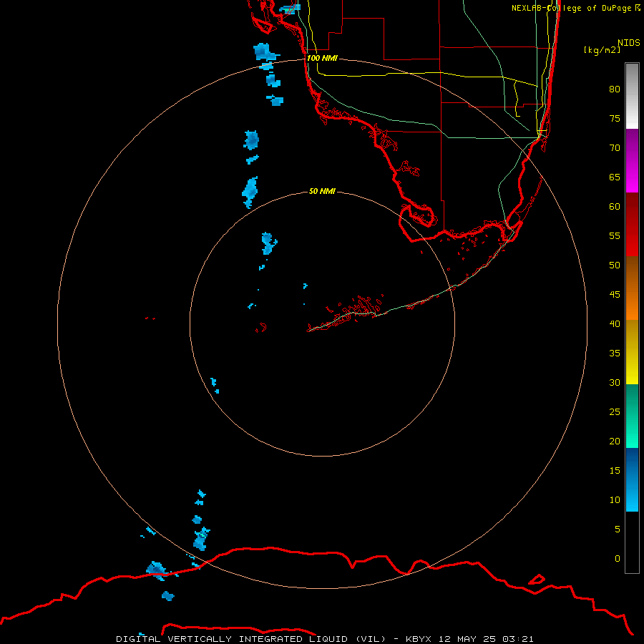Select the blue segment of the color bar
This screenshot has width=644, height=644.
pos(632,479)
